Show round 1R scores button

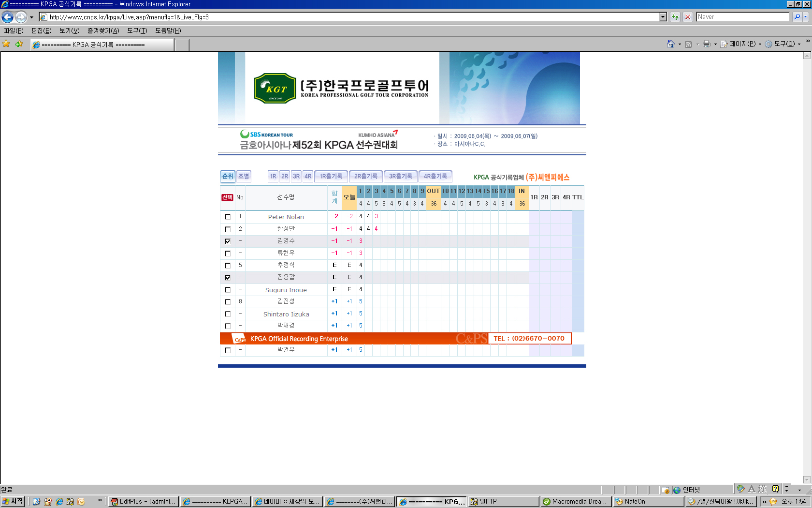coord(273,176)
